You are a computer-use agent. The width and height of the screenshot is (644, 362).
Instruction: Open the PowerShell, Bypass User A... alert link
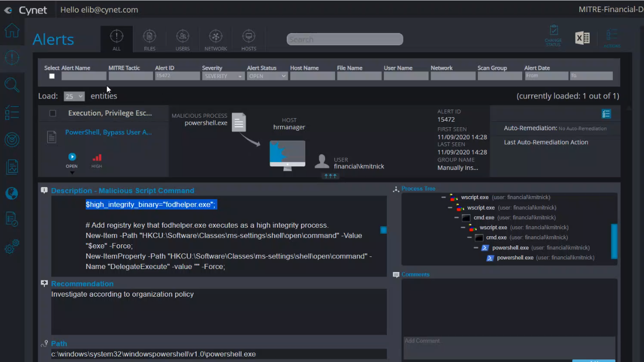pos(109,132)
